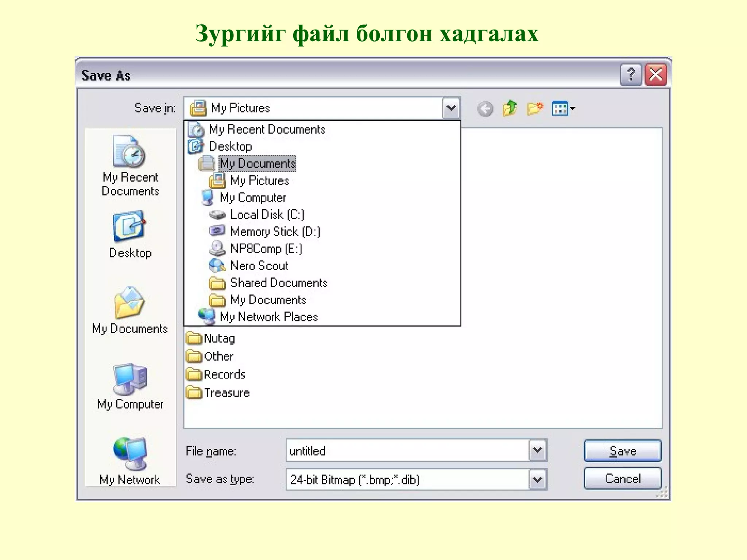
Task: Open My Documents in the places bar
Action: click(130, 311)
